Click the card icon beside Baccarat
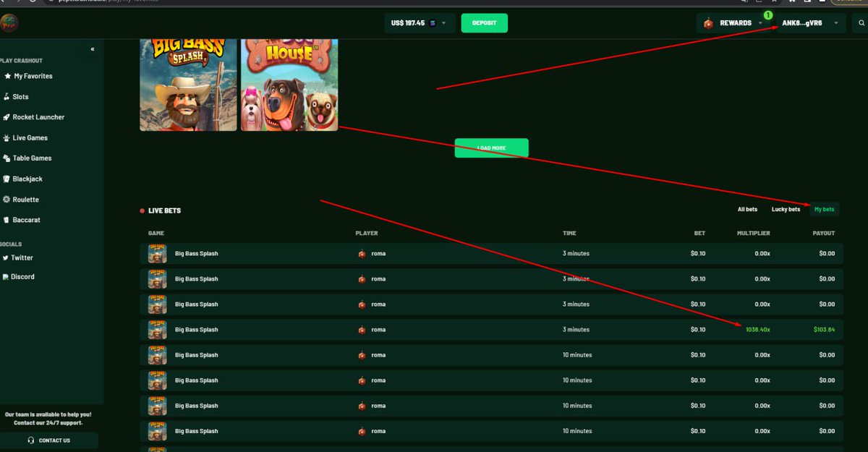Screen dimensions: 868x452 (x=7, y=220)
